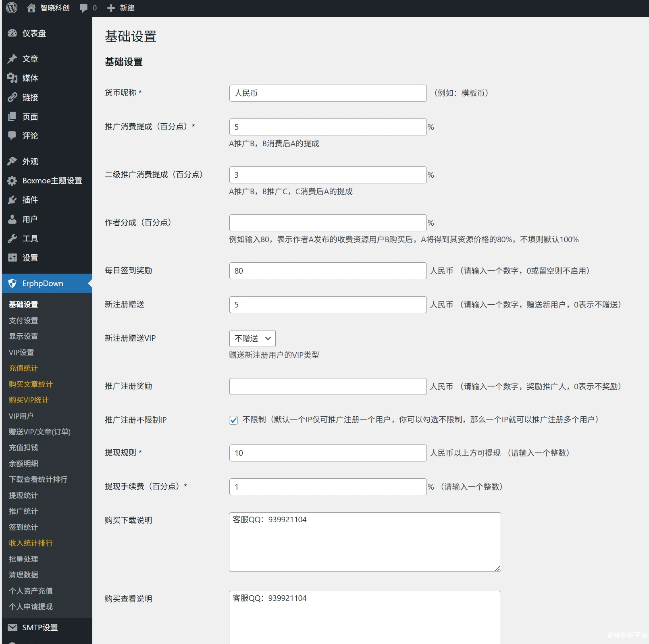The image size is (649, 644).
Task: Open the 用户 users menu
Action: (x=30, y=219)
